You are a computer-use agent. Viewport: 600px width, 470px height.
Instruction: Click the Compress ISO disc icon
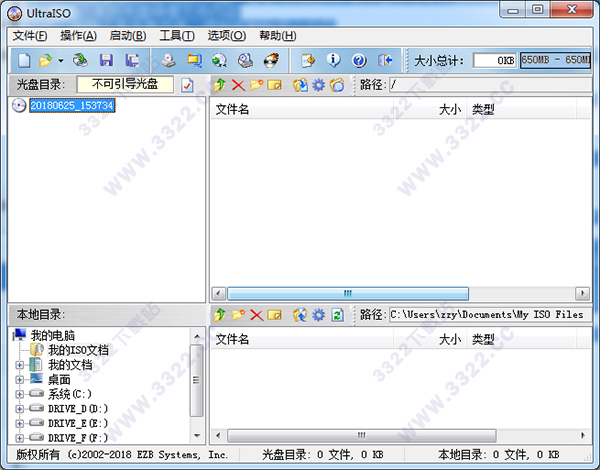tap(219, 60)
